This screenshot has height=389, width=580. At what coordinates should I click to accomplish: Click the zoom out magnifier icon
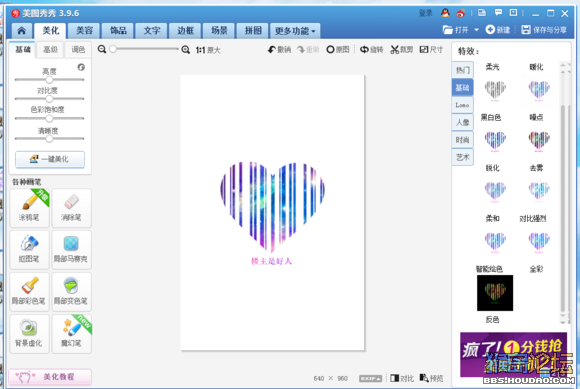click(102, 49)
